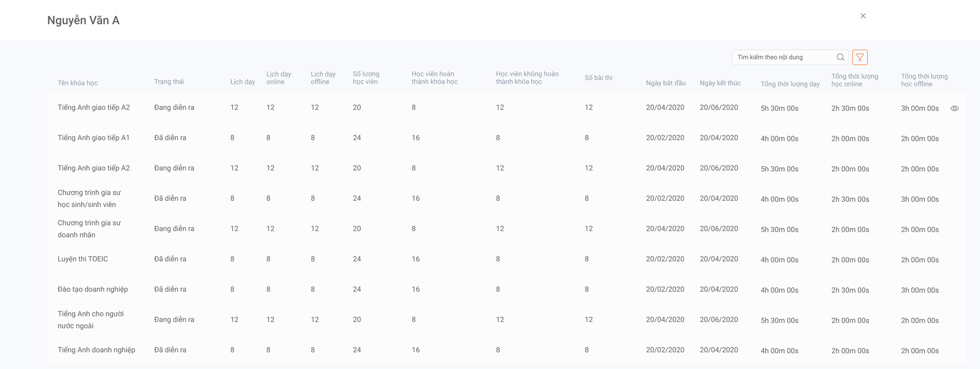The image size is (980, 369).
Task: Select 'Chương trình gia sư học sinh/sinh viên' row
Action: (89, 199)
